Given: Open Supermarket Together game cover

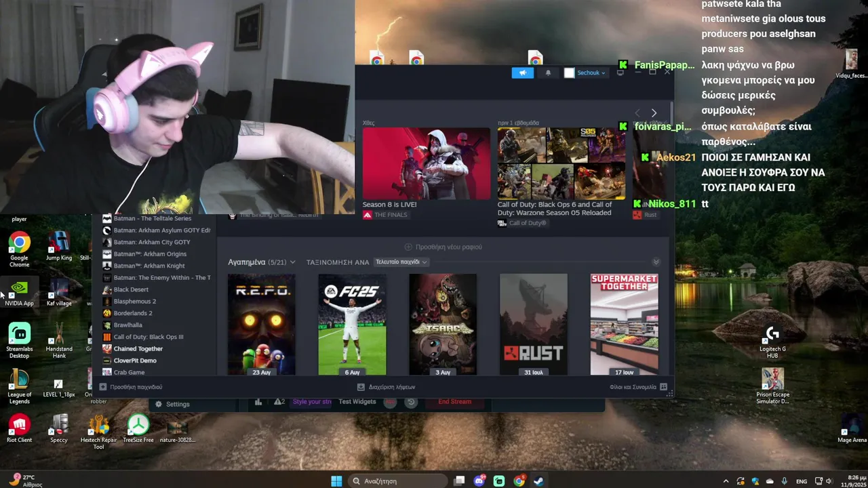Looking at the screenshot, I should (624, 324).
